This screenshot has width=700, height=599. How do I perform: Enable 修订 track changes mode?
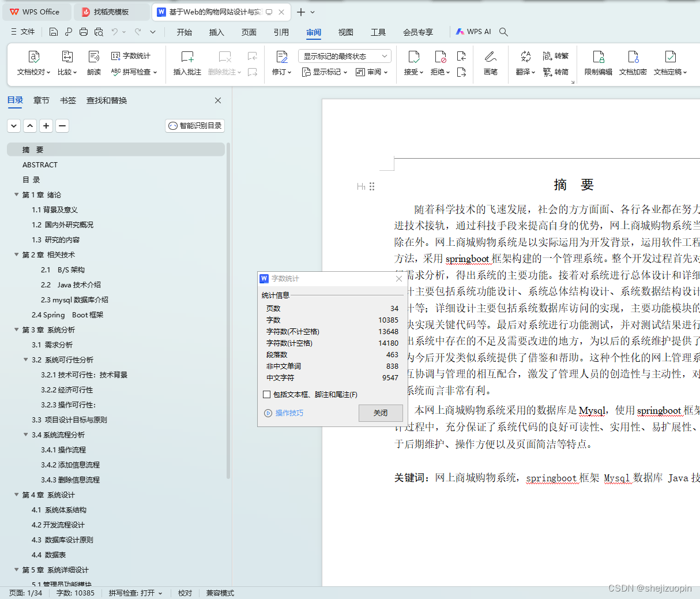point(281,63)
